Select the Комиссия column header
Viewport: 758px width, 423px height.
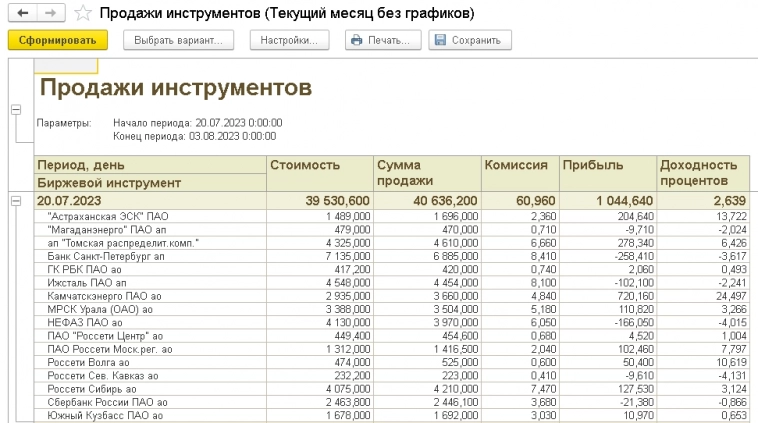point(520,173)
